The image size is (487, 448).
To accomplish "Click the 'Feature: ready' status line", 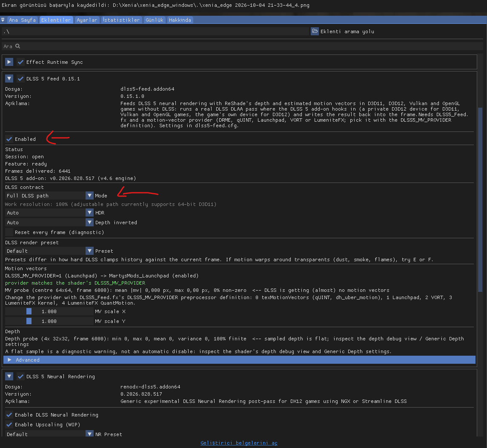I will pyautogui.click(x=26, y=164).
